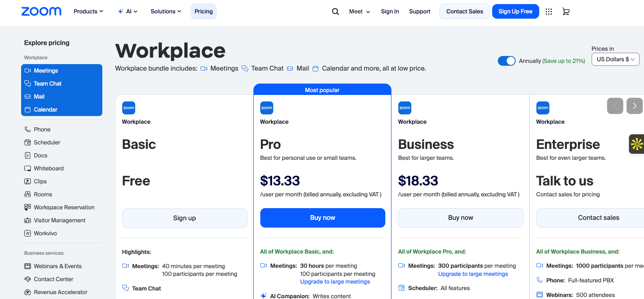Select Meetings in the sidebar

pos(62,71)
